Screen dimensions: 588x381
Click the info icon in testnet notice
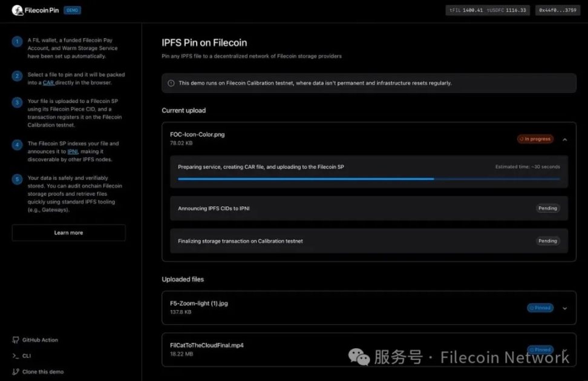click(x=171, y=83)
